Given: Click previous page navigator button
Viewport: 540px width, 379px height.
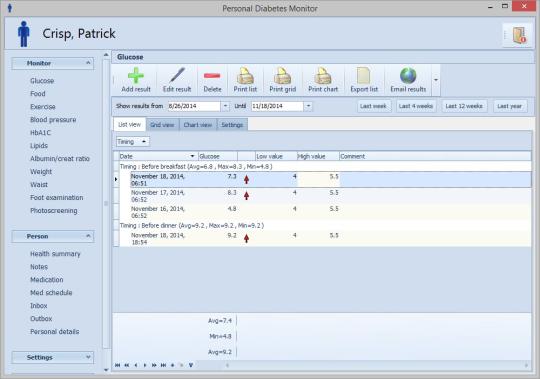Looking at the screenshot, I should (127, 365).
